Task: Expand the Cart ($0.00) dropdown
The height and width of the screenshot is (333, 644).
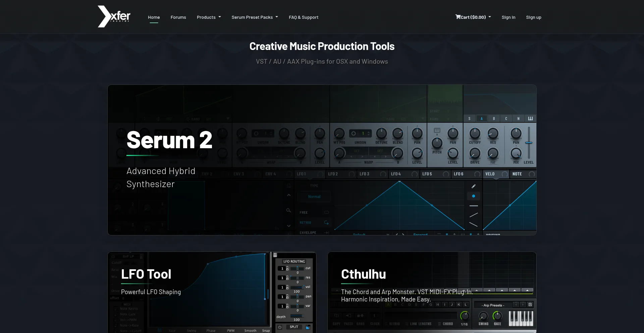Action: click(x=473, y=17)
